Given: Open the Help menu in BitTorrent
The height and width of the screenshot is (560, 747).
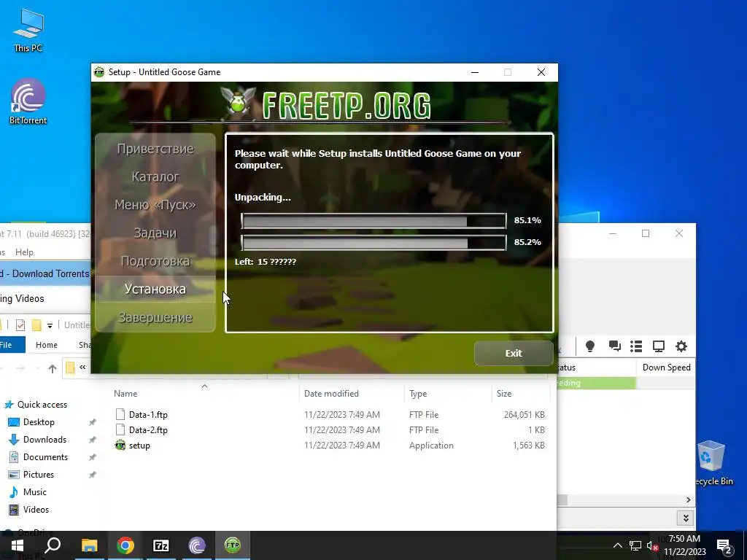Looking at the screenshot, I should 24,252.
